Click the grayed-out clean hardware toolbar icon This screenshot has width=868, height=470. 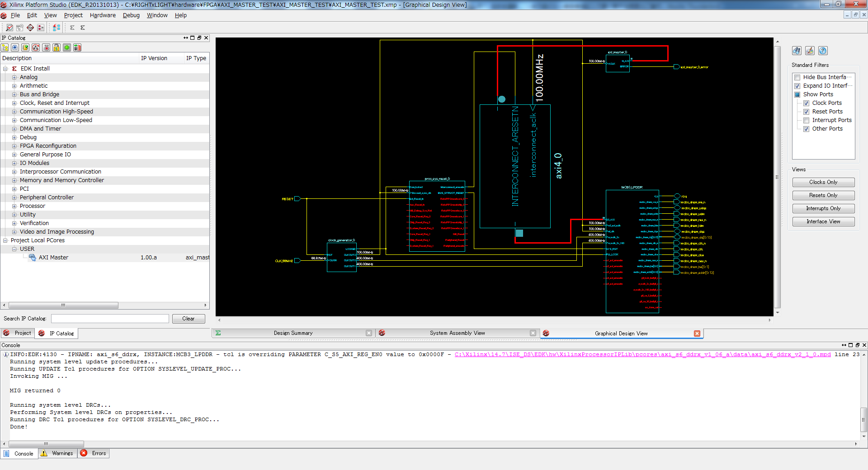click(19, 28)
